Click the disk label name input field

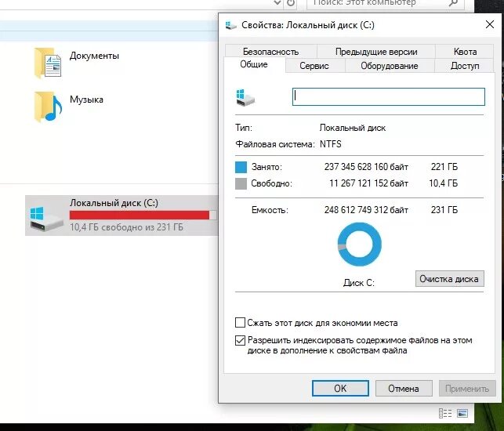tap(388, 96)
